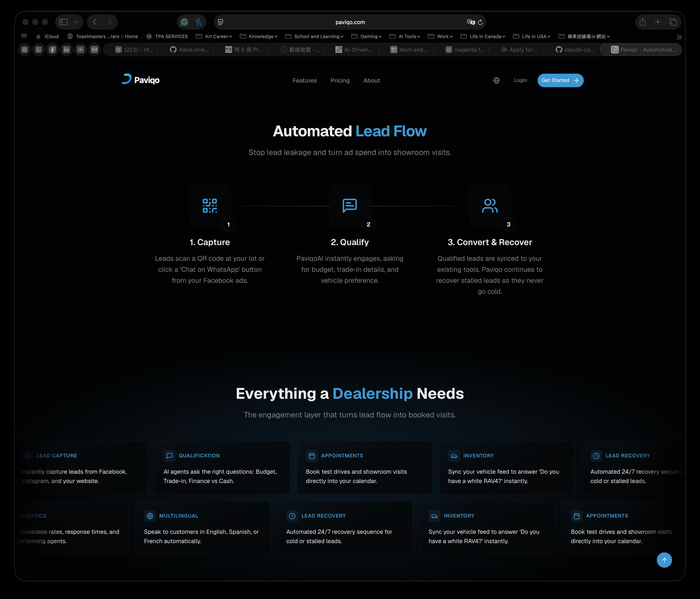Expand the sidebar options chevron
Screen dimensions: 700x599
[76, 22]
